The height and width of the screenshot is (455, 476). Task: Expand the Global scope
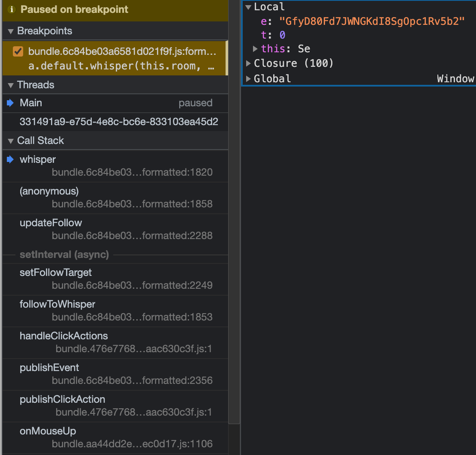(x=248, y=79)
